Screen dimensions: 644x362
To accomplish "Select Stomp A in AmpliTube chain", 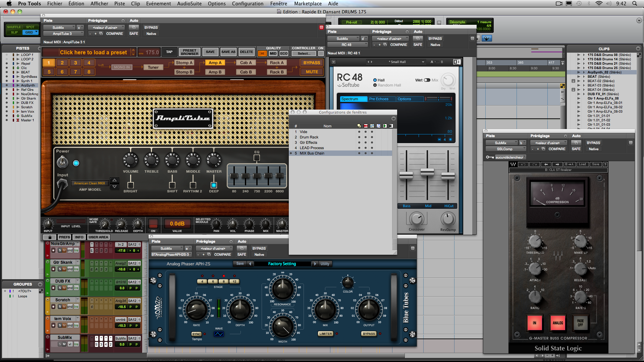I will tap(184, 63).
